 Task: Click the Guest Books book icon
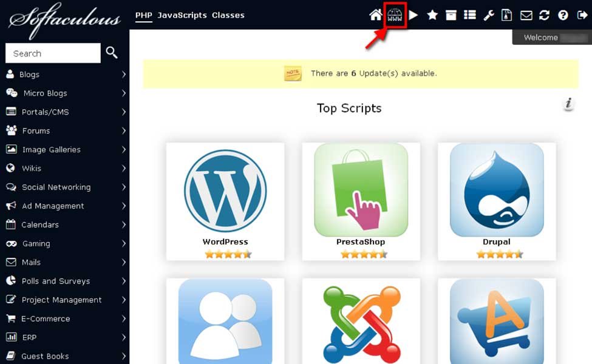(10, 356)
